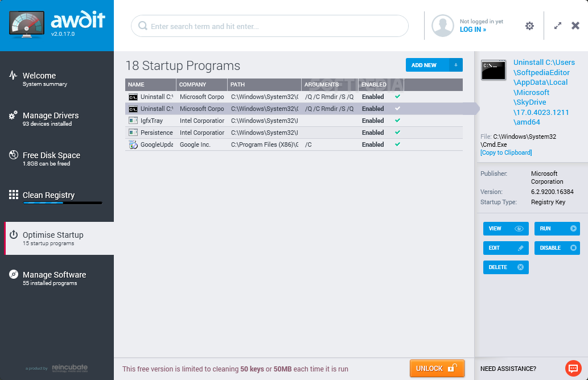Screen dimensions: 588x380
Task: Click the RUN button
Action: pos(557,229)
